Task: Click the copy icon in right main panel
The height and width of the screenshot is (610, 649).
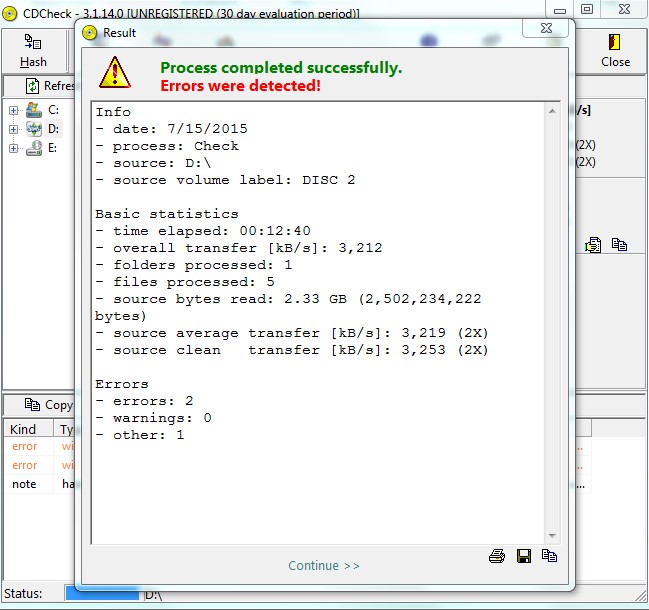Action: pos(619,244)
